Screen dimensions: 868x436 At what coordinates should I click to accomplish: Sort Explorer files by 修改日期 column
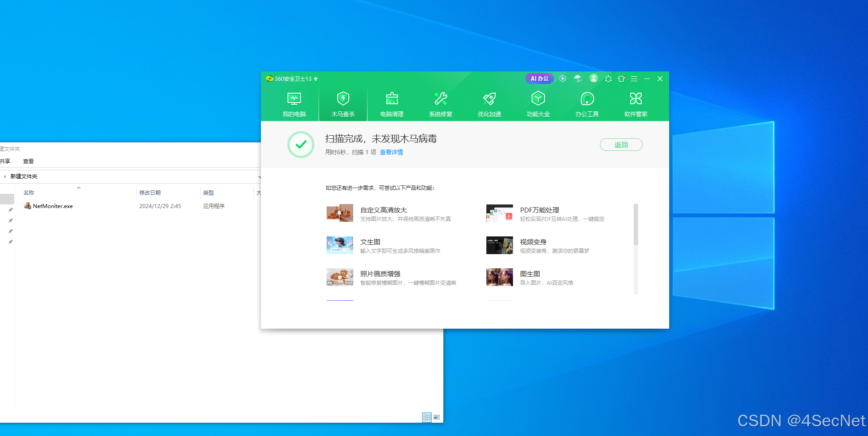pos(150,192)
